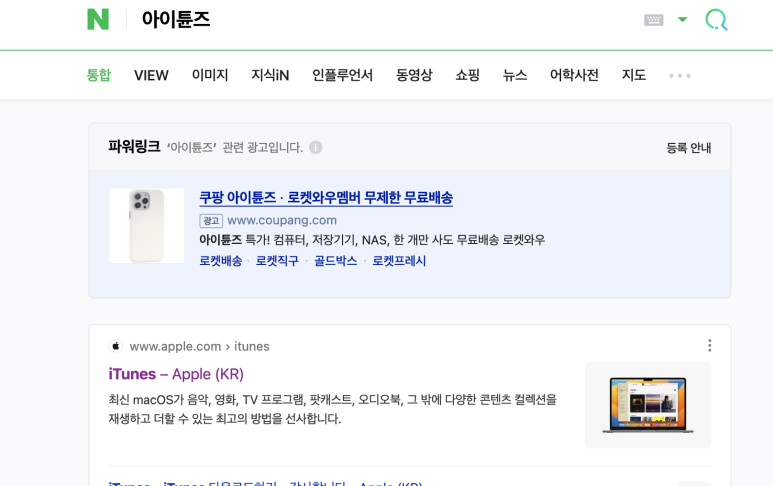Screen dimensions: 773x486
Task: Expand more tabs via three-dots
Action: (x=680, y=76)
